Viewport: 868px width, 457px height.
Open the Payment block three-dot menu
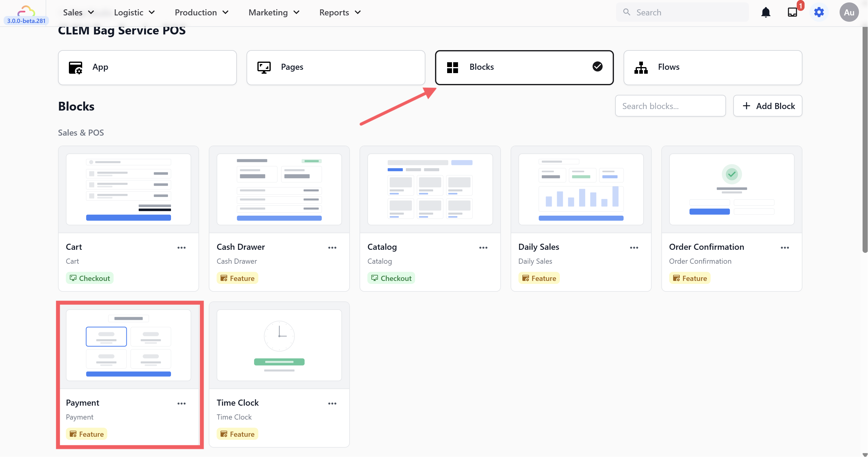181,404
